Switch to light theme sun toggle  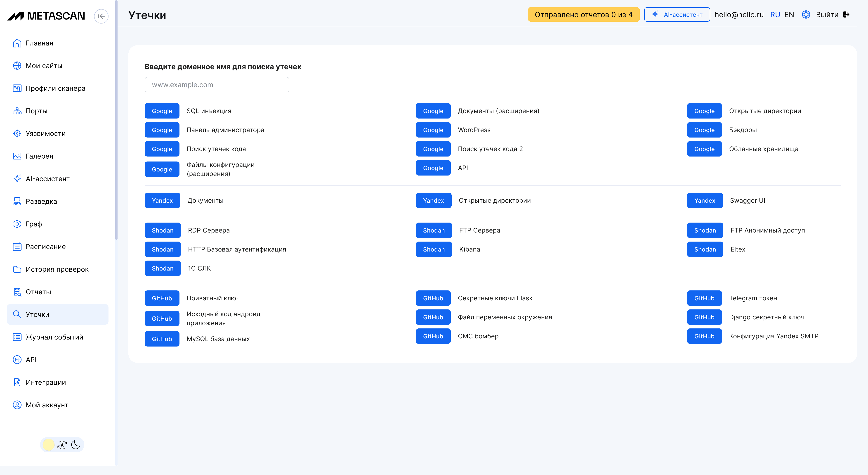pyautogui.click(x=49, y=445)
